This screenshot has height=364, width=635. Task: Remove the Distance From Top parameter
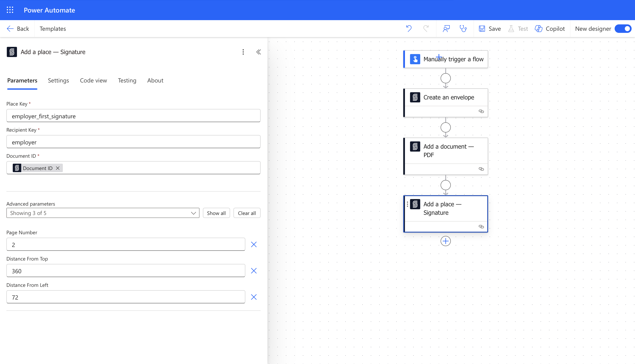254,271
